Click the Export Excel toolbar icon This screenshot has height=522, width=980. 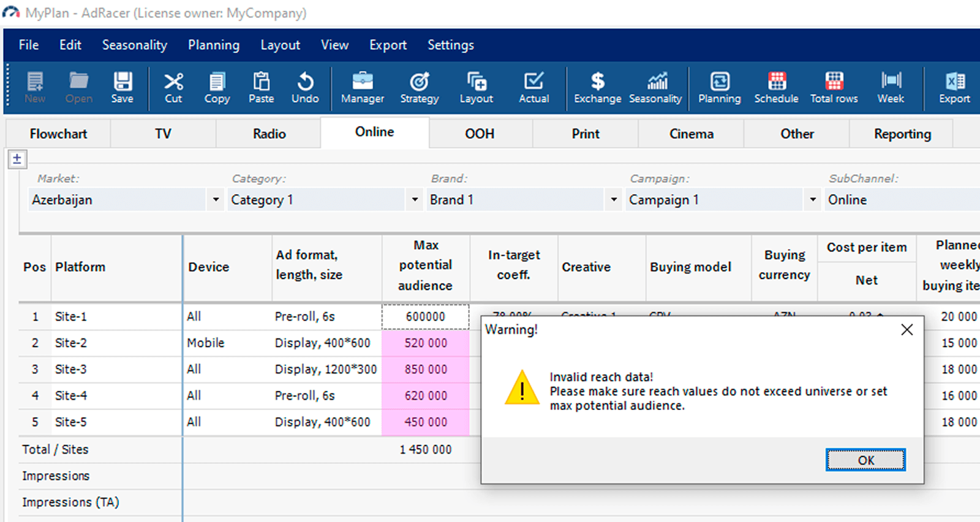(955, 88)
